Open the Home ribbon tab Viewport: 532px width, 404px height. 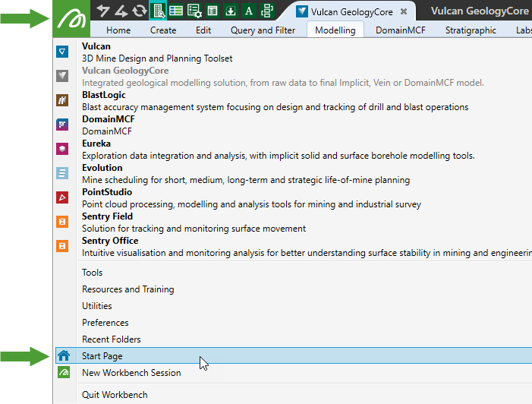[118, 30]
